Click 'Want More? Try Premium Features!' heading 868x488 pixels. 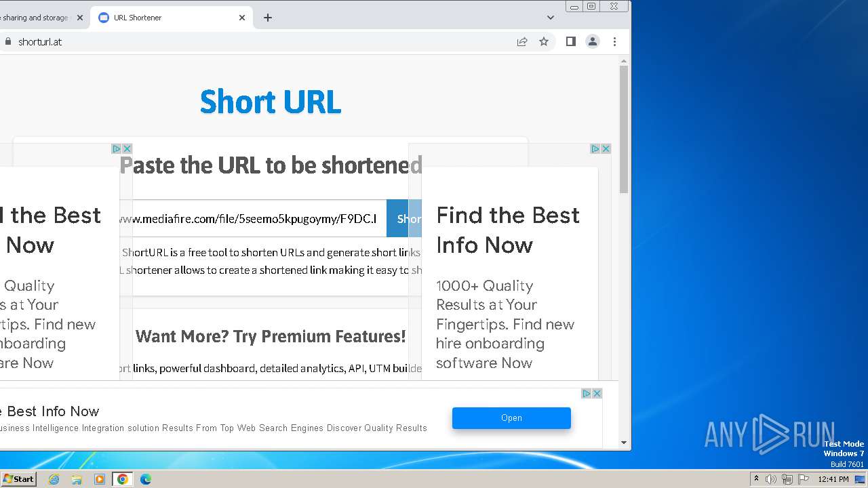[271, 336]
